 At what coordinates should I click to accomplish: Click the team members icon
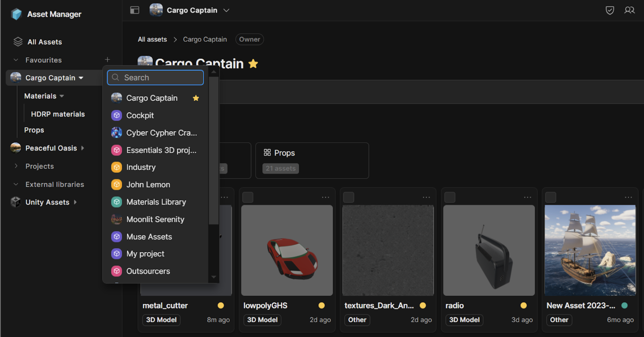click(x=629, y=10)
